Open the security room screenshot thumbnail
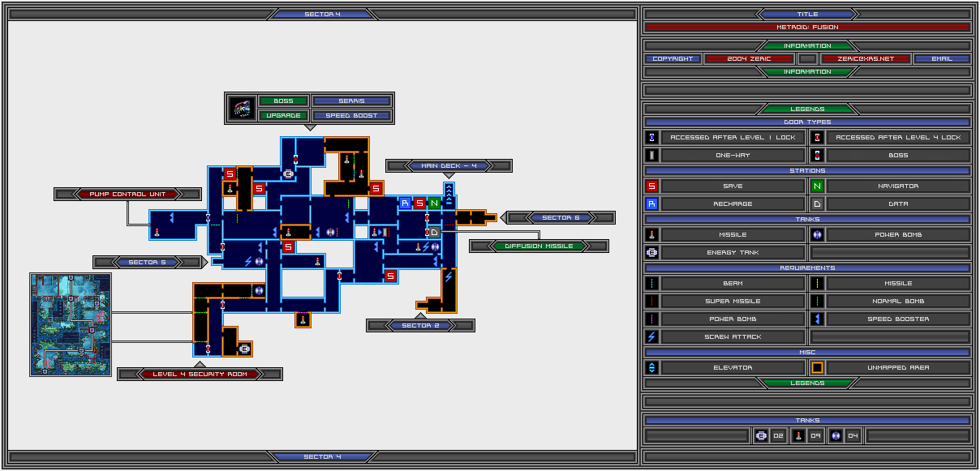The width and height of the screenshot is (980, 471). tap(71, 324)
